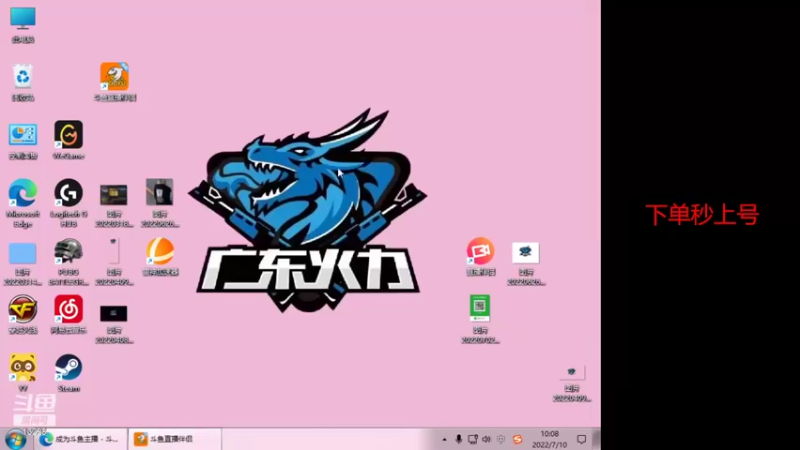Viewport: 800px width, 450px height.
Task: Click the orange Sogou S tray icon
Action: tap(517, 439)
